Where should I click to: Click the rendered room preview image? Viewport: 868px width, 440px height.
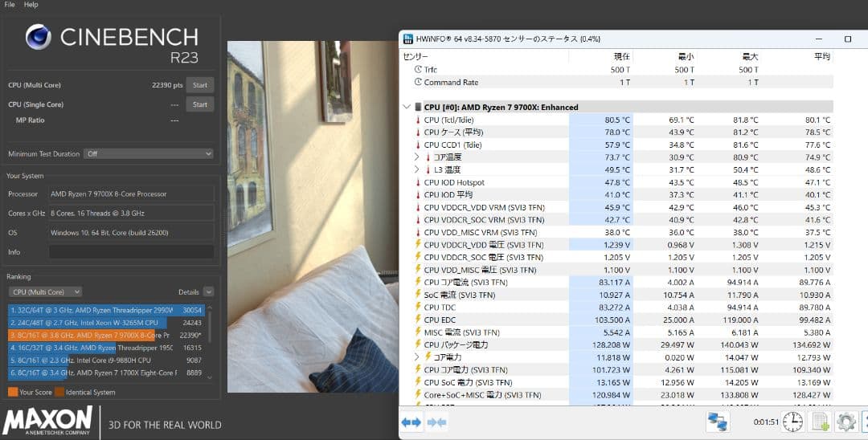[313, 217]
